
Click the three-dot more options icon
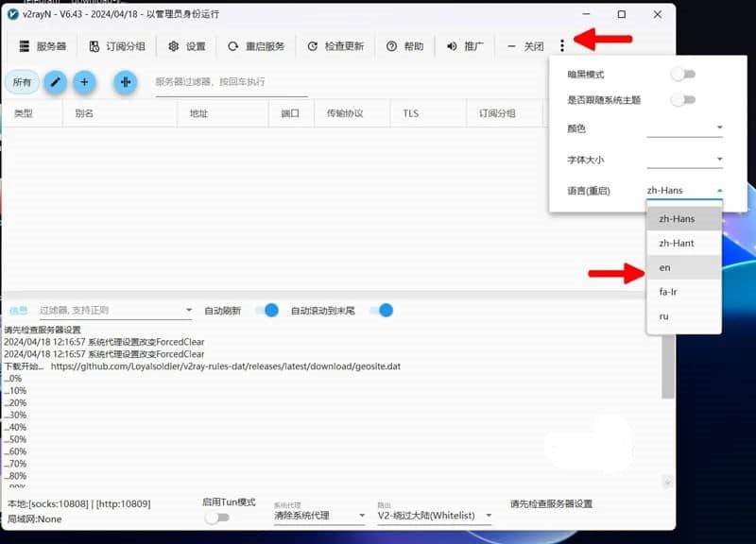[x=562, y=45]
